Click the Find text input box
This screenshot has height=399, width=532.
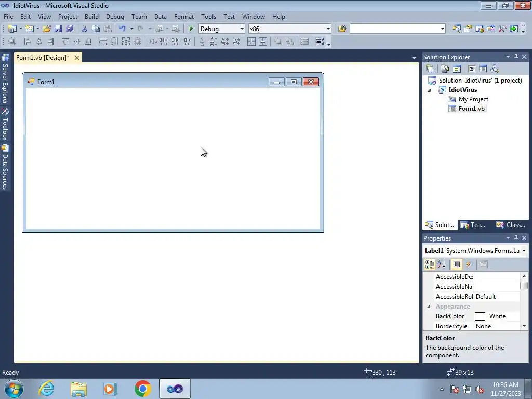(395, 29)
